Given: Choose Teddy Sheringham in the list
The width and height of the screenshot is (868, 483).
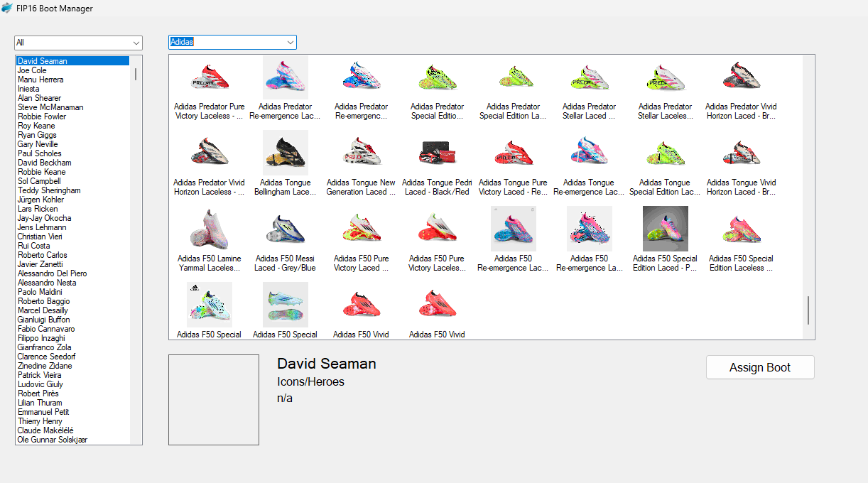Looking at the screenshot, I should pos(72,190).
